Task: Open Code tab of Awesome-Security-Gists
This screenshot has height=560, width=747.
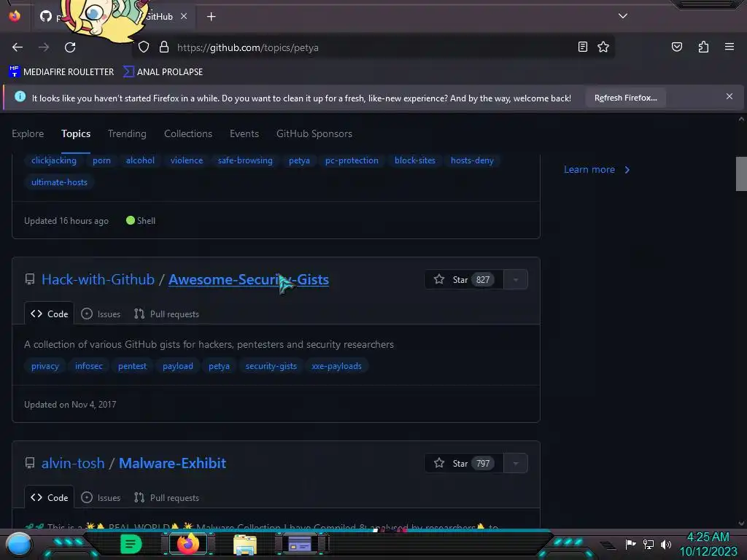Action: coord(49,314)
